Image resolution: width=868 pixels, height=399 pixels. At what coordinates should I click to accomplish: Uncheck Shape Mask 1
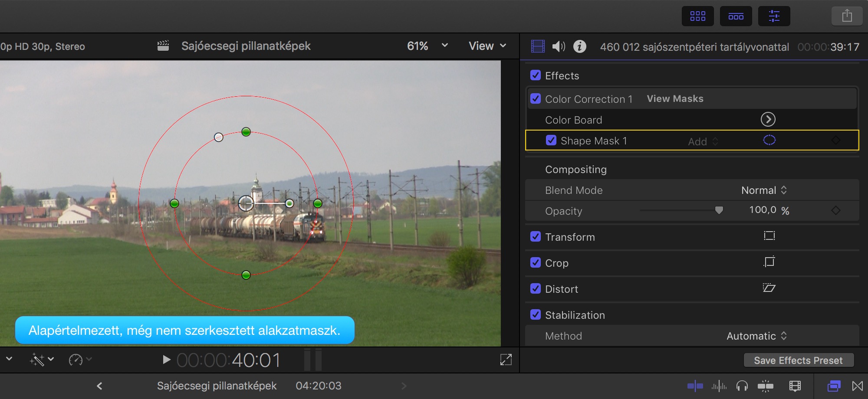pyautogui.click(x=551, y=140)
